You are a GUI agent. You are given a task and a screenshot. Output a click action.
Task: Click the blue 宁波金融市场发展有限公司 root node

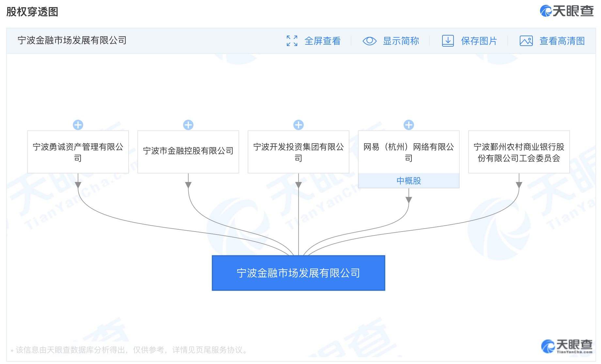298,273
